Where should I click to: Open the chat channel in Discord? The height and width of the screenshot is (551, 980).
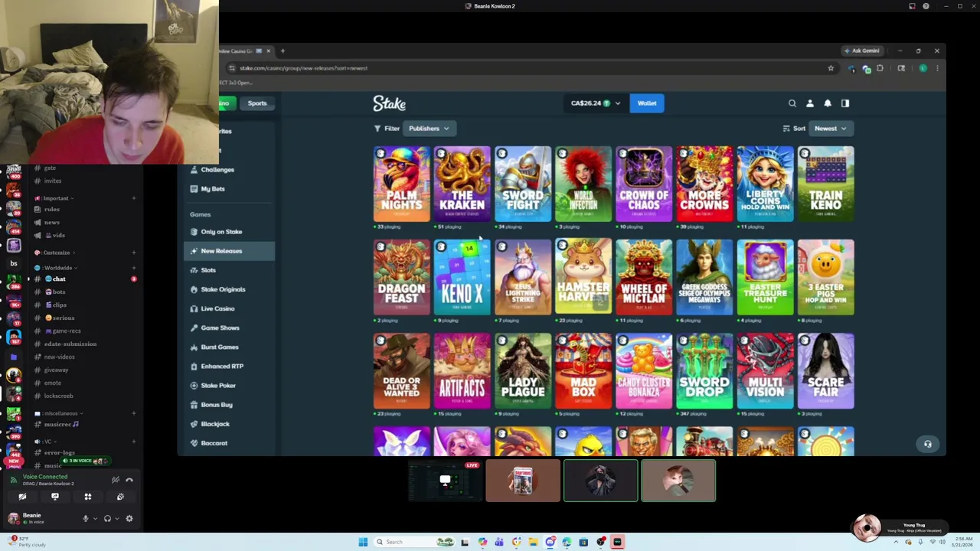pyautogui.click(x=86, y=279)
